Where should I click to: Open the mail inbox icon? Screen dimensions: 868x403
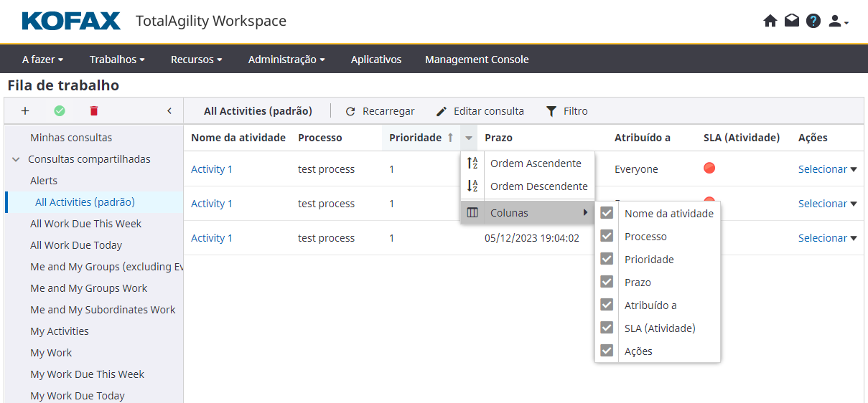(x=791, y=21)
